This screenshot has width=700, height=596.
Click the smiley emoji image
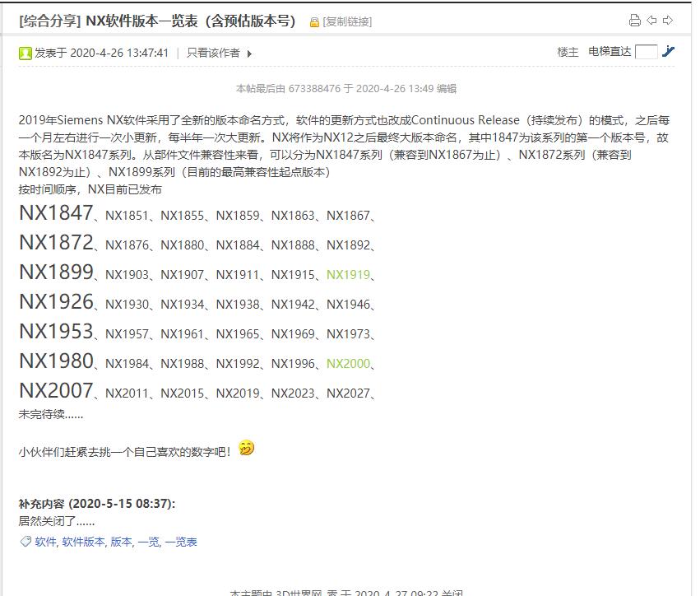[247, 448]
